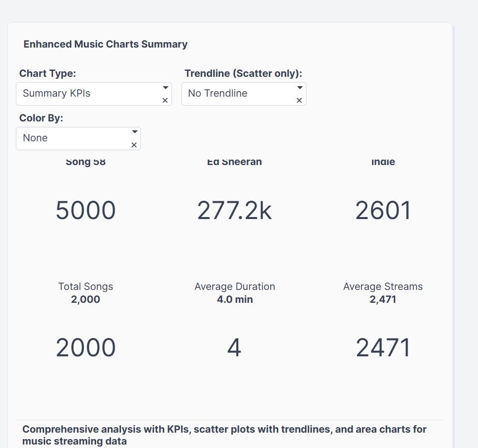Click the None value in Color By

(35, 138)
